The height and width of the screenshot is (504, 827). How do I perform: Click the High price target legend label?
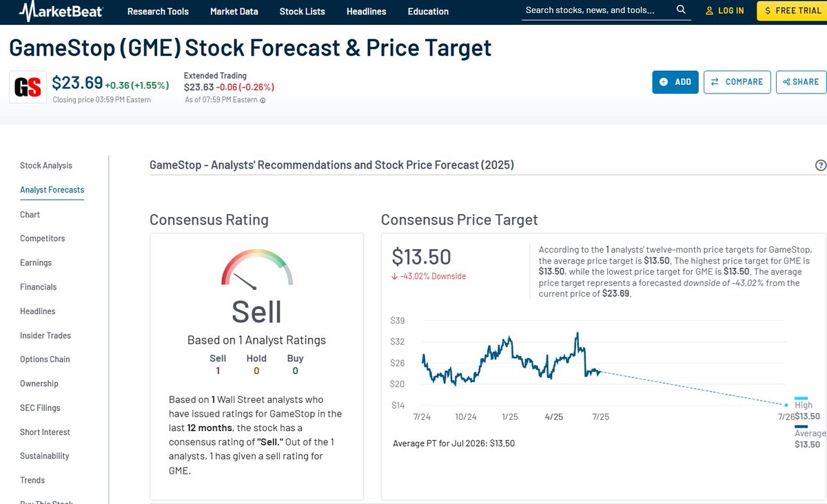[x=804, y=405]
